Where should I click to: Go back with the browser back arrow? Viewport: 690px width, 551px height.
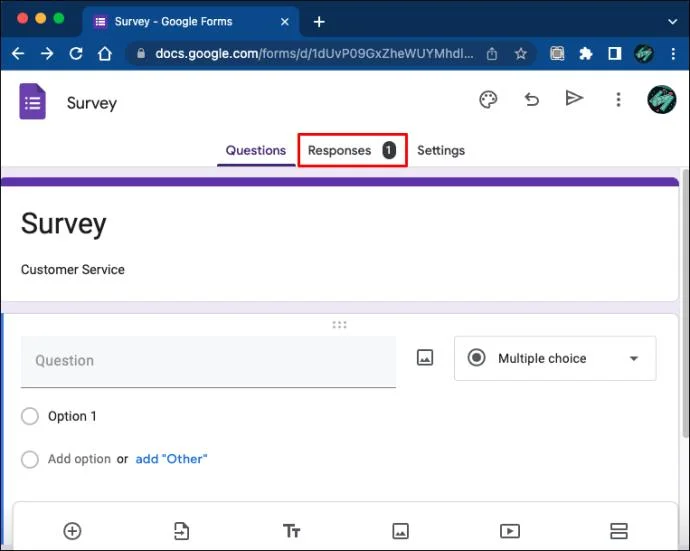(18, 54)
